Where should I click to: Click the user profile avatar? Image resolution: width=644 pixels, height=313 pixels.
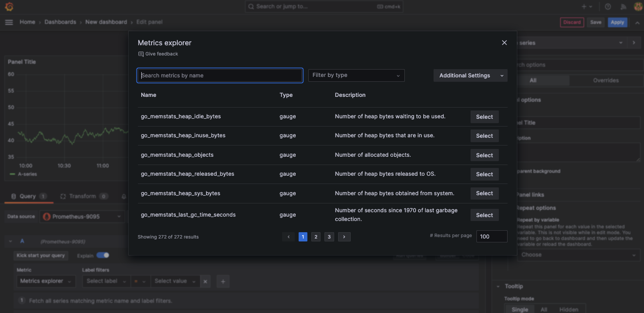point(638,6)
